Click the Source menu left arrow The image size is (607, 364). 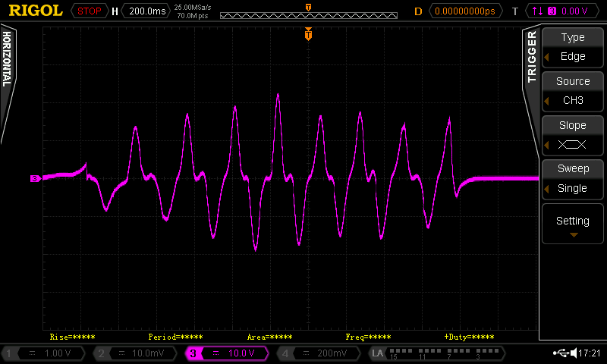coord(546,101)
